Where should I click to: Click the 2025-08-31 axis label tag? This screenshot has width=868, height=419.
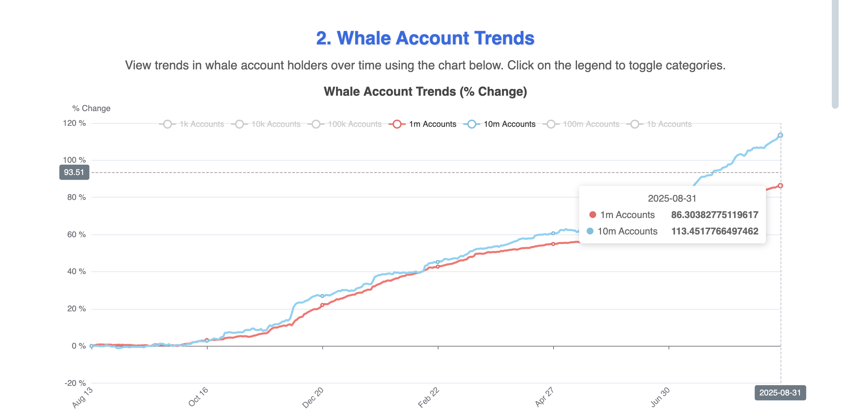pyautogui.click(x=780, y=392)
